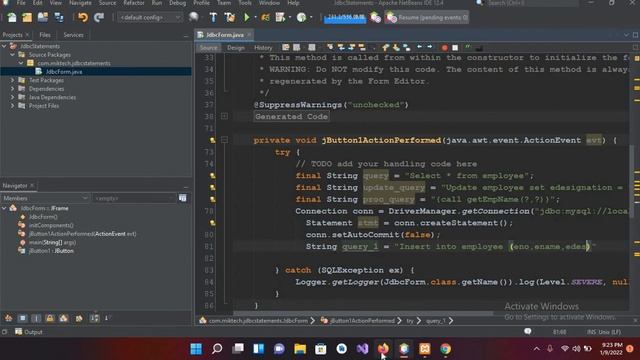
Task: Toggle Show Static Members filter in Navigator
Action: (36, 318)
